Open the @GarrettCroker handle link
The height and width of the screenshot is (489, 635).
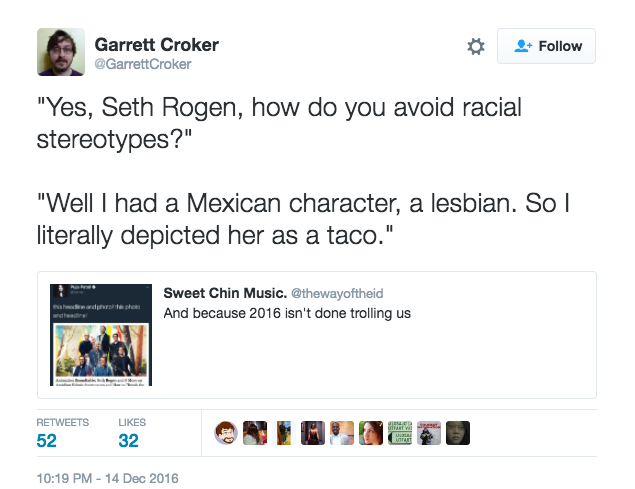tap(143, 64)
